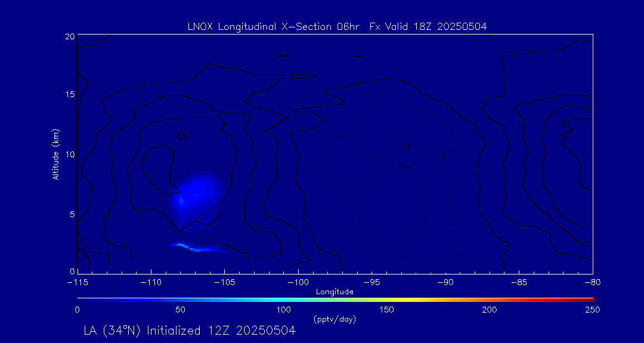Click the longitude tick label -115
Screen dimensions: 644x343
coord(78,282)
